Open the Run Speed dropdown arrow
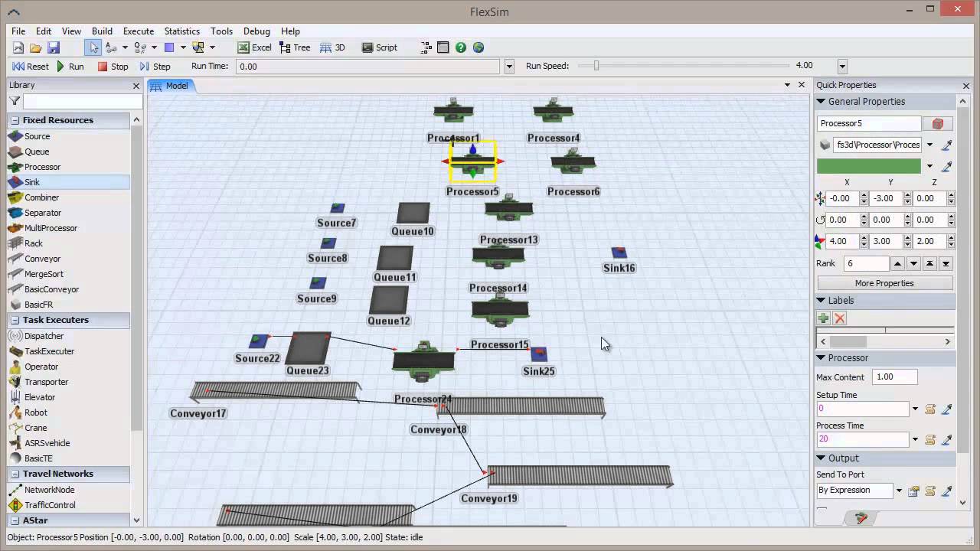The image size is (980, 551). (x=842, y=67)
